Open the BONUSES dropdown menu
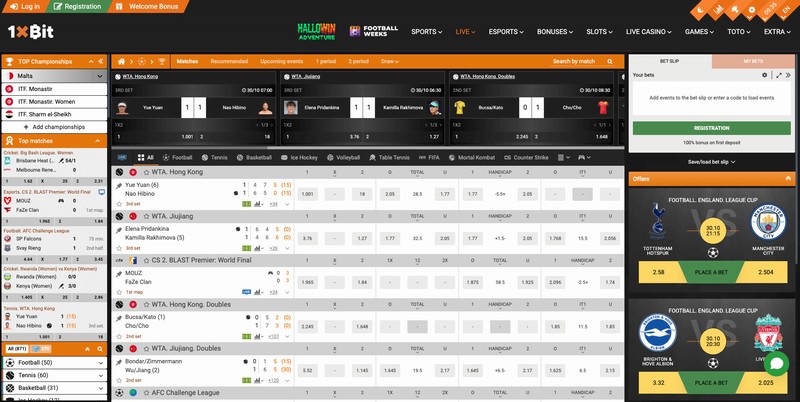 555,32
